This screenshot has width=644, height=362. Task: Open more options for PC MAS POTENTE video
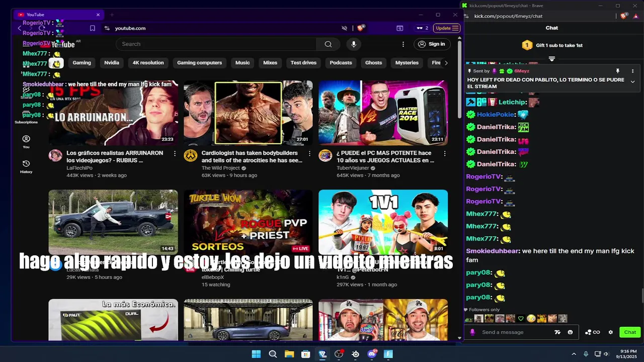click(x=444, y=153)
